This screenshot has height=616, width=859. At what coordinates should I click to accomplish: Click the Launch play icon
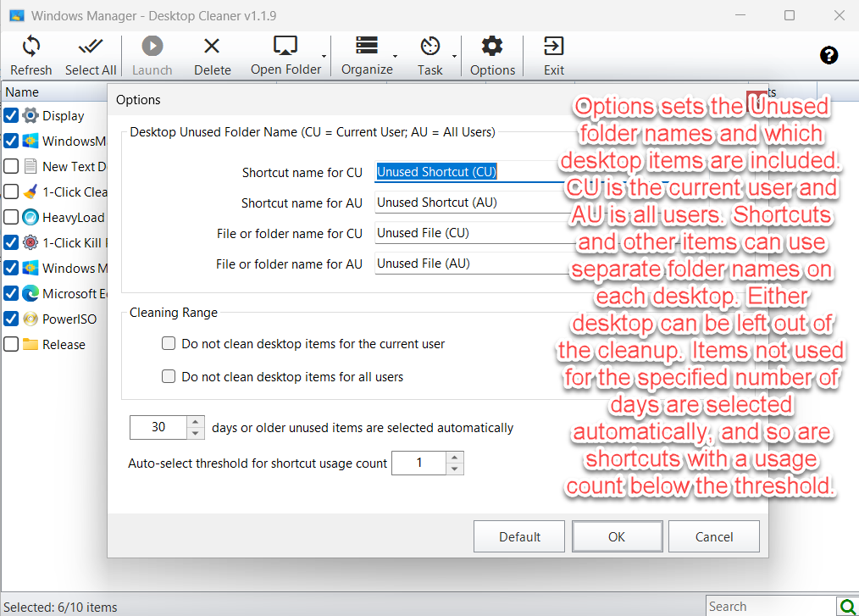click(x=152, y=46)
